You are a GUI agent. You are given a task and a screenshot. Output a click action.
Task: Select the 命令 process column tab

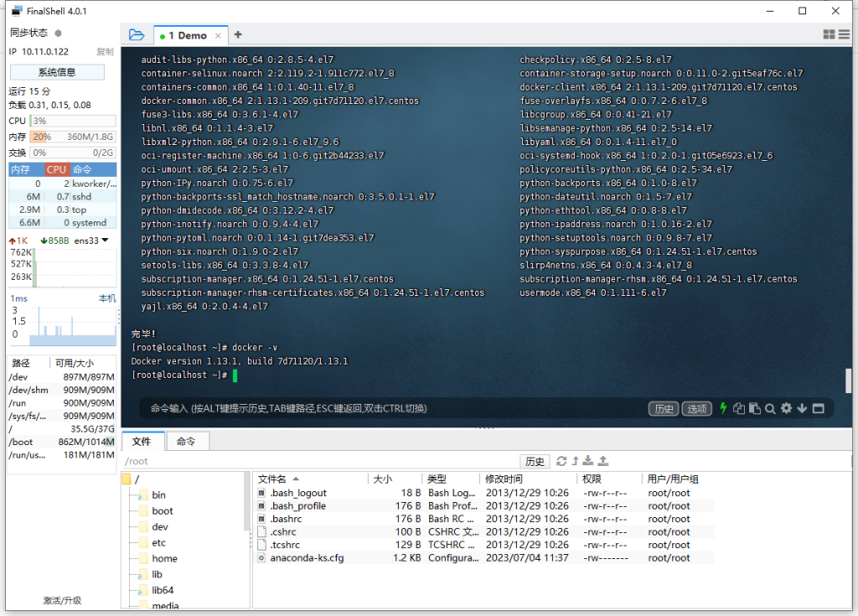[93, 170]
